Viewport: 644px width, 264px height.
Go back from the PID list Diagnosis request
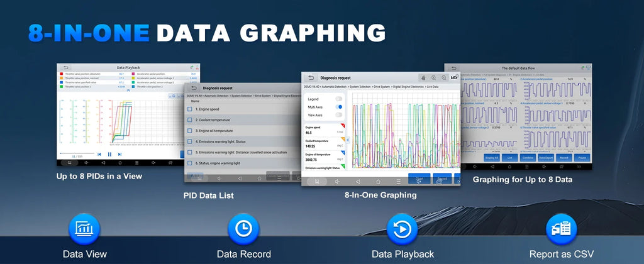point(194,88)
